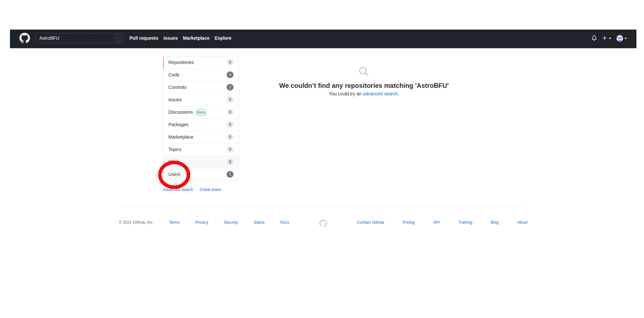The height and width of the screenshot is (318, 644).
Task: Open Docs footer link
Action: point(285,222)
